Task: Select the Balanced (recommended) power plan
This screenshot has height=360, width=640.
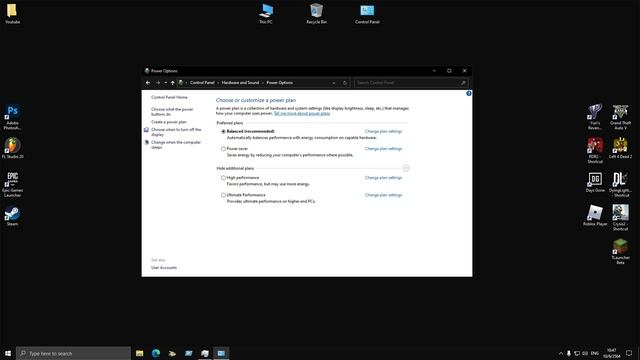Action: point(223,131)
